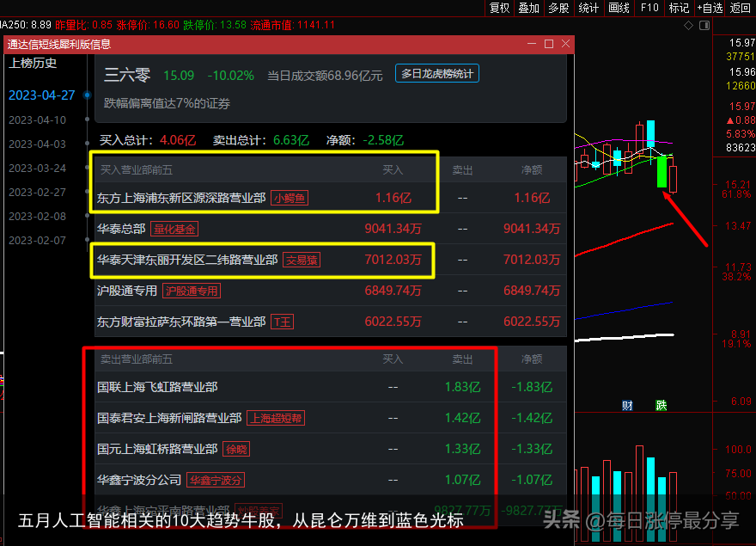
Task: Select 国泰君安上海新闸路营业部 row
Action: point(330,418)
